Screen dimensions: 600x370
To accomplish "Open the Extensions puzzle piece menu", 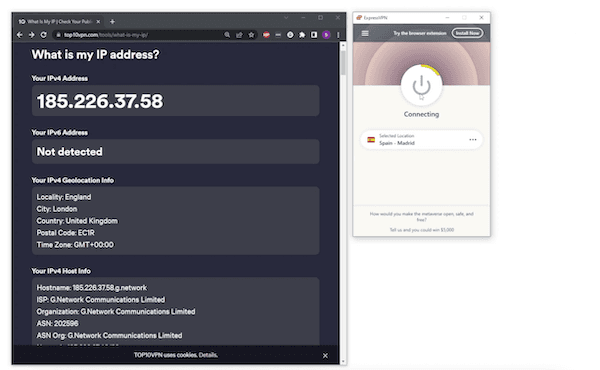I will tap(302, 35).
